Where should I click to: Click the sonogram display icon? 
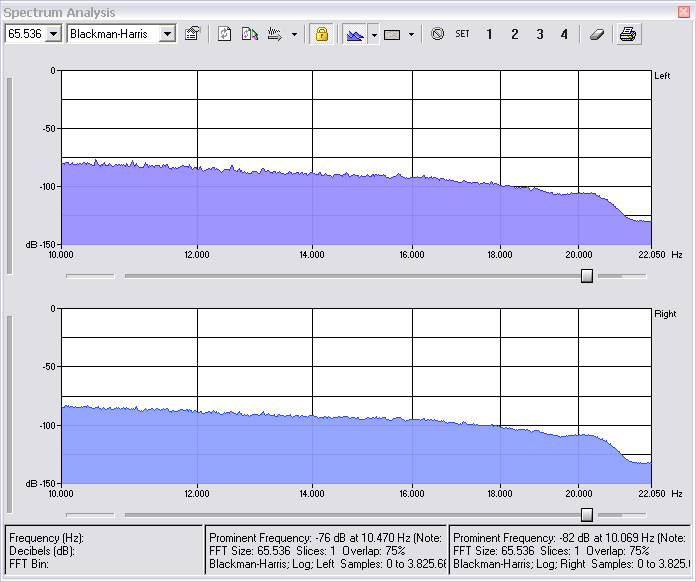click(392, 34)
